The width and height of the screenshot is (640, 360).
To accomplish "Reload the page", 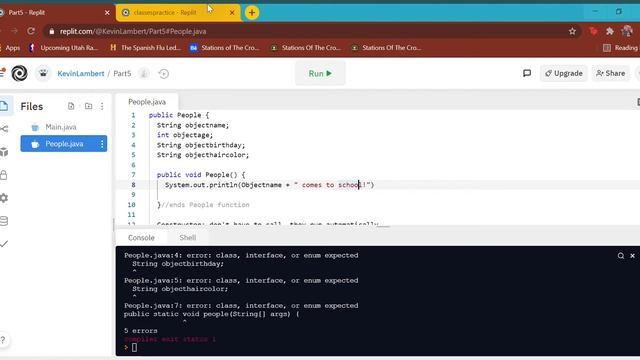I will (31, 31).
